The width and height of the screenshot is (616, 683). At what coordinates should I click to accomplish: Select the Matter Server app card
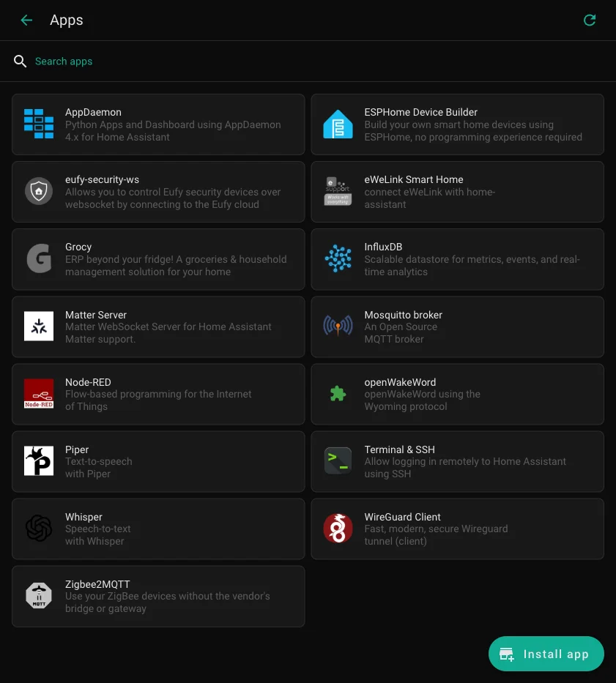[157, 326]
